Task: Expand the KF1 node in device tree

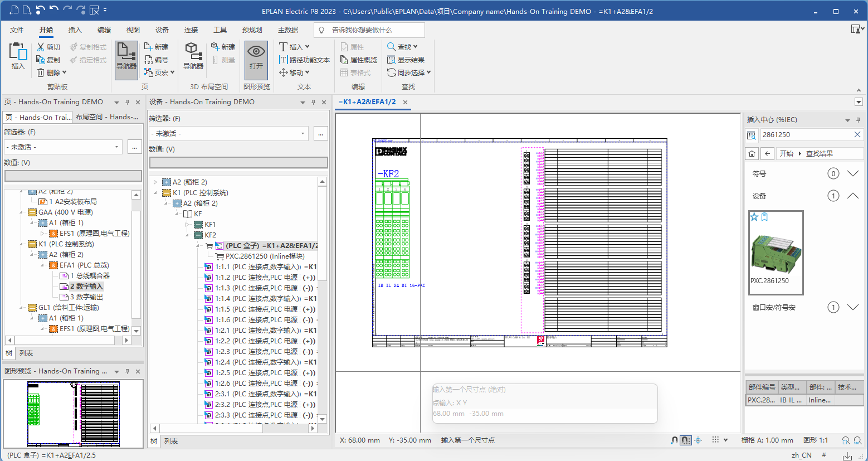Action: tap(187, 225)
